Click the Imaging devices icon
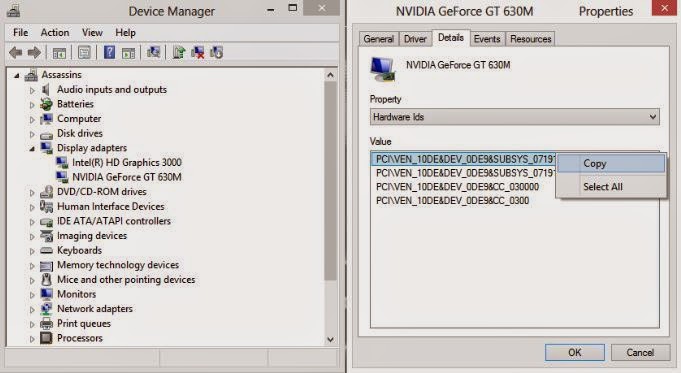The width and height of the screenshot is (681, 373). 46,235
